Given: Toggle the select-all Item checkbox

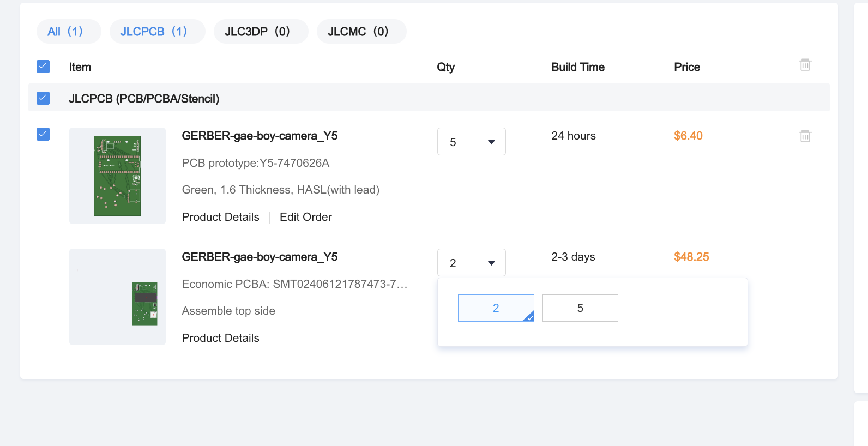Looking at the screenshot, I should pyautogui.click(x=43, y=67).
